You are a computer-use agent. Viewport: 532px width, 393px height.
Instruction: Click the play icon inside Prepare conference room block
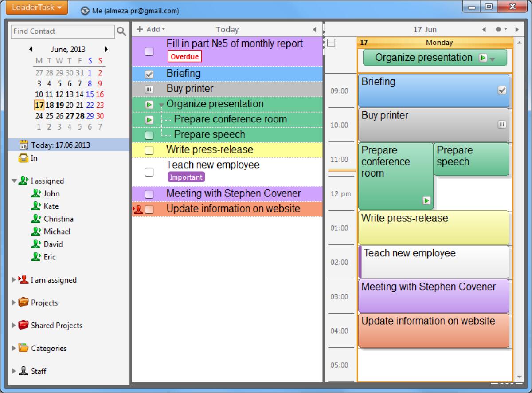426,200
